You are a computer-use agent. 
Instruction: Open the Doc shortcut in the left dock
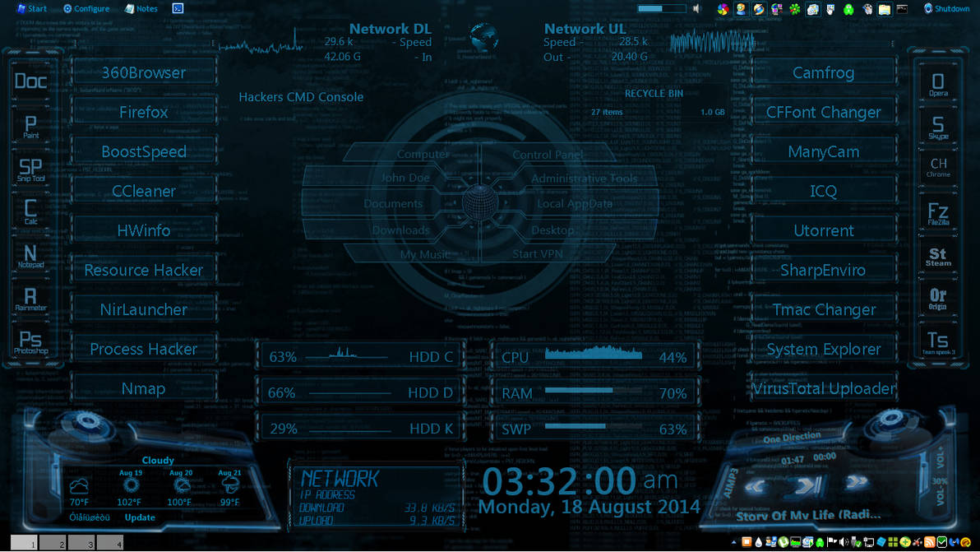pos(30,81)
